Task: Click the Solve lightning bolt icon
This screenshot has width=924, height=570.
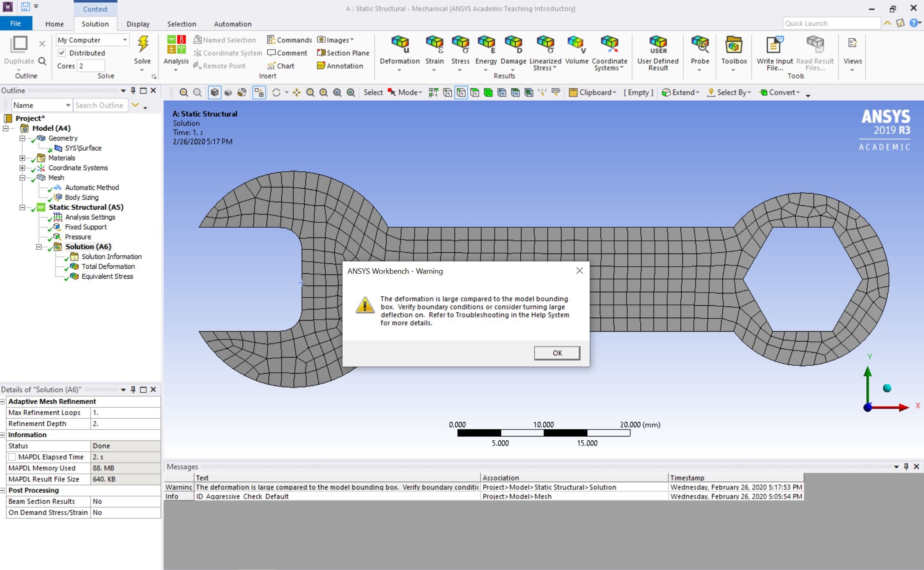Action: [143, 44]
